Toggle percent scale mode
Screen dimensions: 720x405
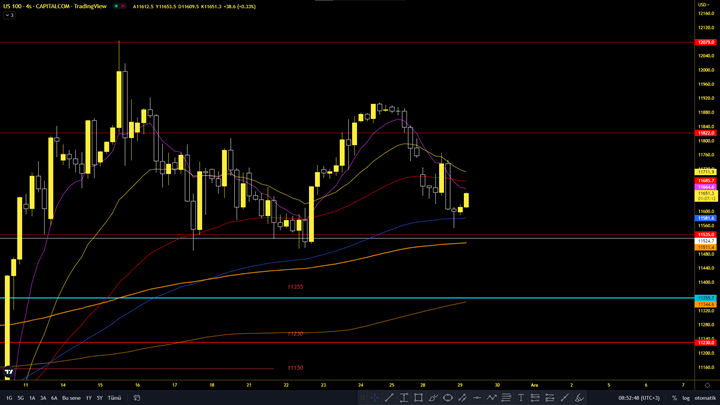click(674, 398)
